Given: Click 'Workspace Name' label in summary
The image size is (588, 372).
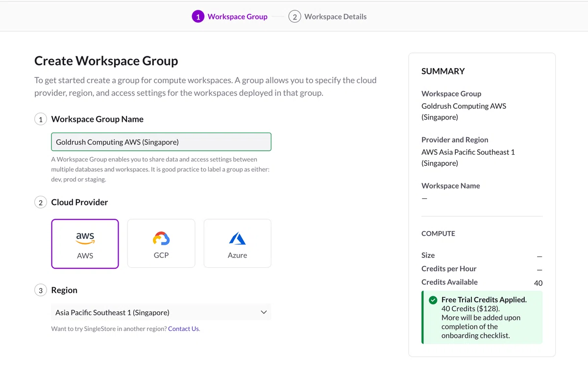Looking at the screenshot, I should pyautogui.click(x=451, y=186).
